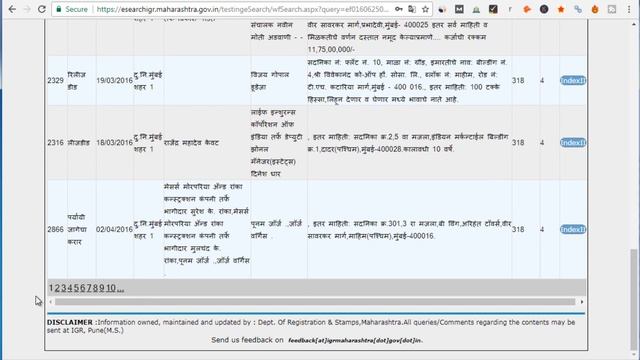The image size is (640, 360).
Task: Go to results page 9
Action: (102, 288)
